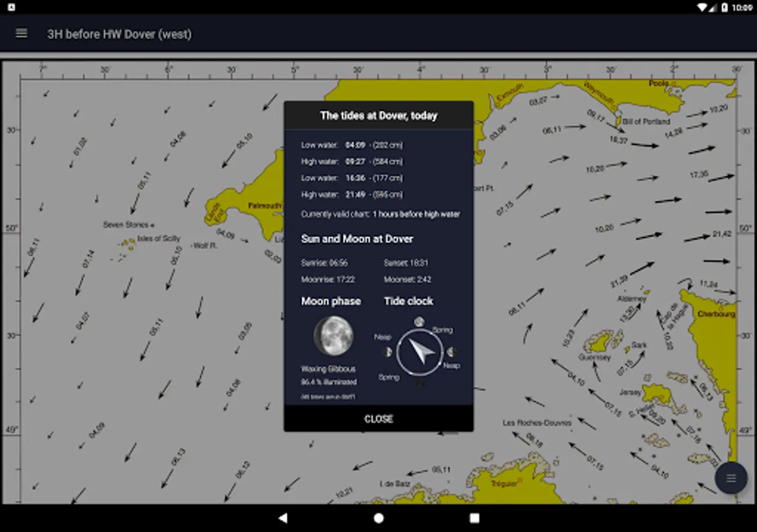This screenshot has height=532, width=757.
Task: Tap the battery status icon
Action: click(x=724, y=8)
